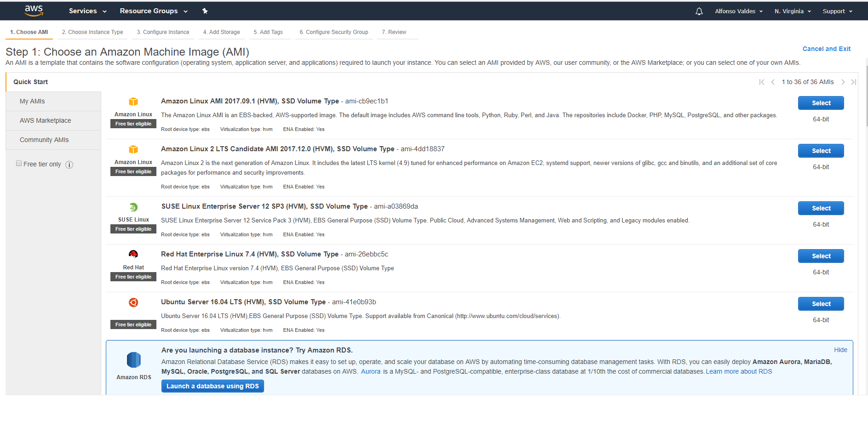Select the Quick Start category

53,82
